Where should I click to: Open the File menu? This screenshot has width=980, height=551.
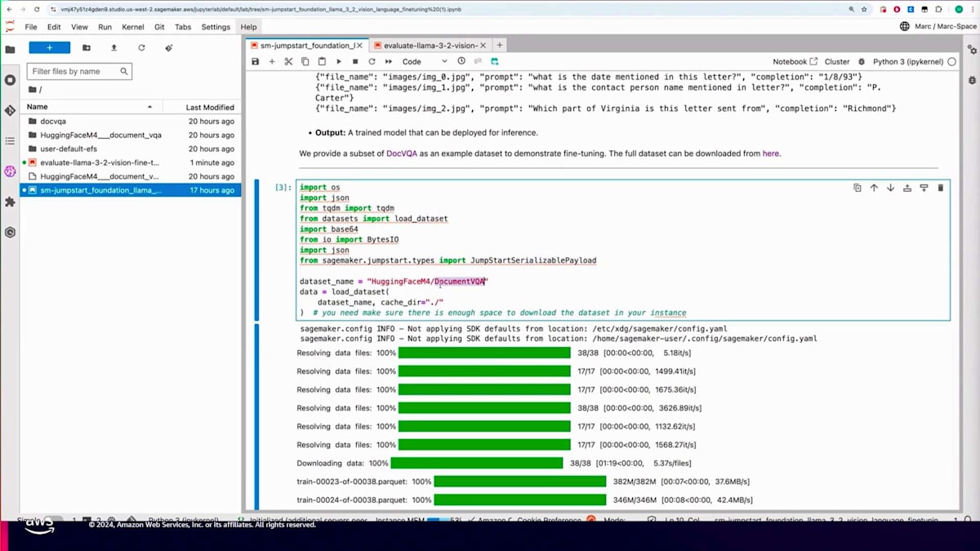tap(31, 27)
